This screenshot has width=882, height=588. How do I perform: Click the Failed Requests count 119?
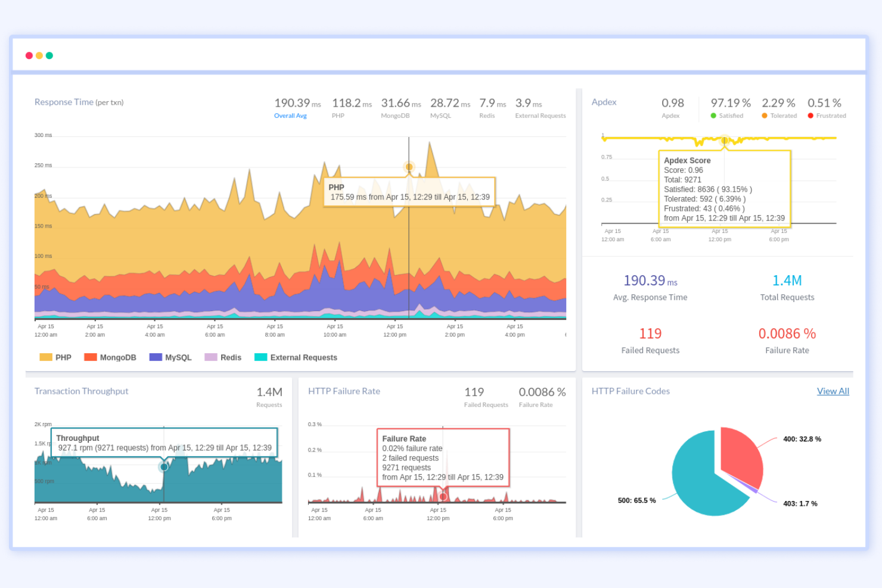pyautogui.click(x=650, y=334)
